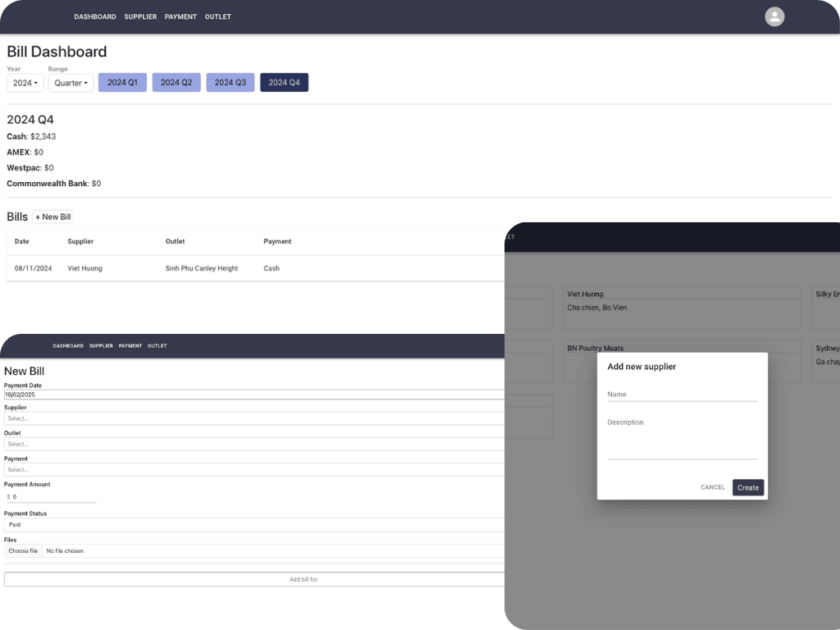Click the Payment Date field in New Bill
Image resolution: width=840 pixels, height=630 pixels.
(246, 395)
